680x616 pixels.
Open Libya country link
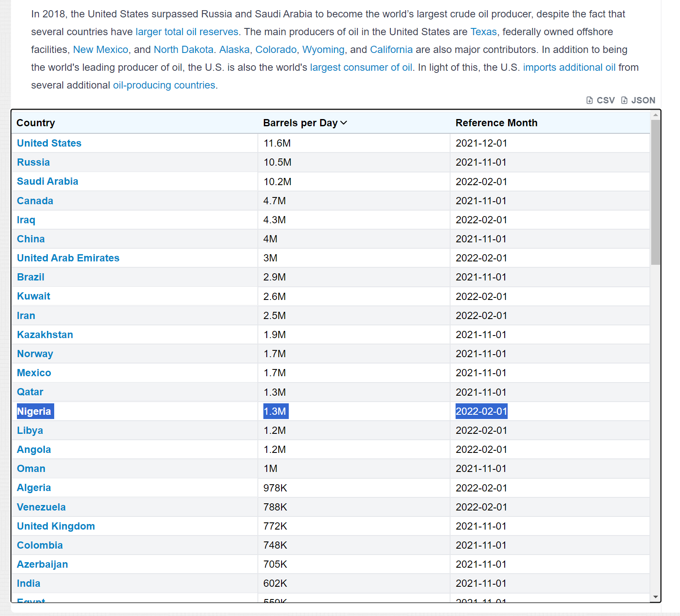(30, 430)
